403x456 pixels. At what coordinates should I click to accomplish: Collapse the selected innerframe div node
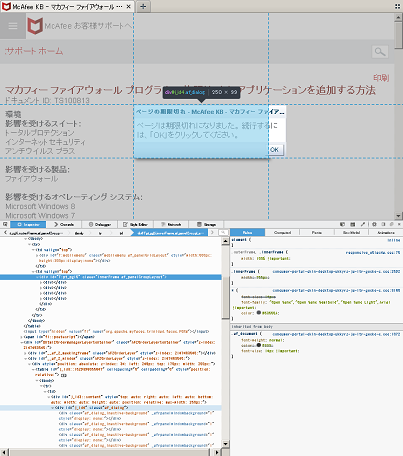(x=37, y=277)
